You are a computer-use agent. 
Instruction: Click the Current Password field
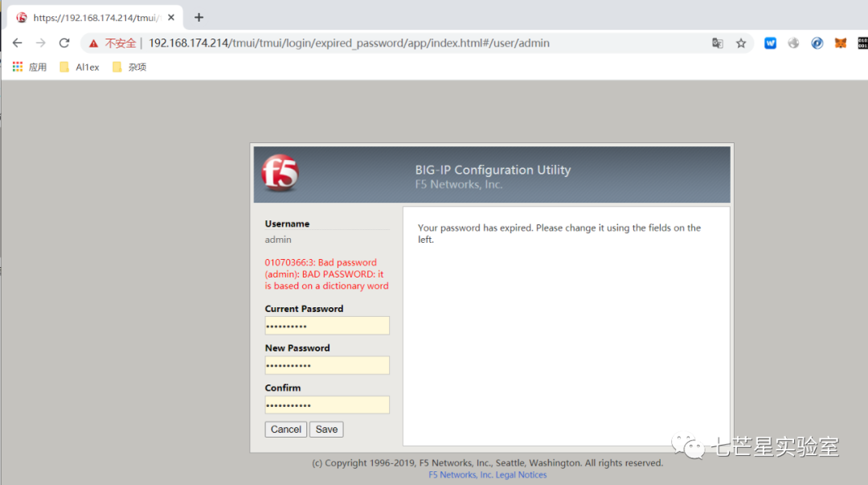click(x=327, y=326)
